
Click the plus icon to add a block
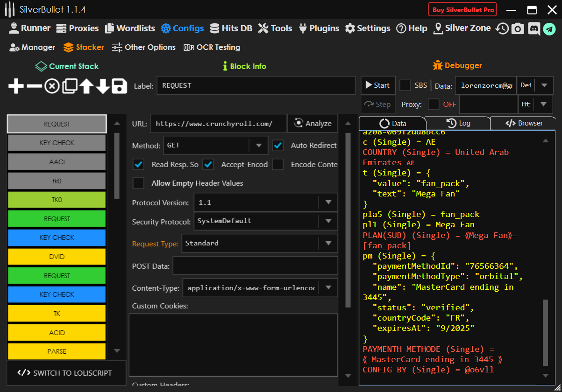[x=16, y=86]
